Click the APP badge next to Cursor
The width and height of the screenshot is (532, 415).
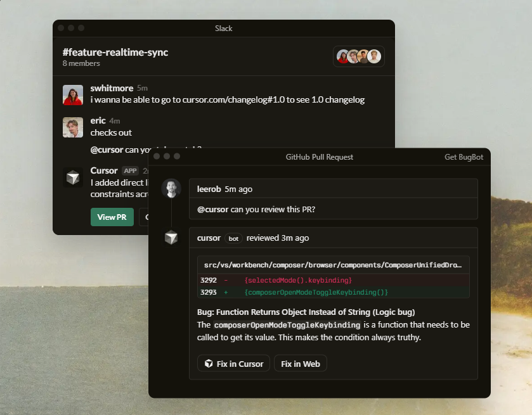[130, 170]
